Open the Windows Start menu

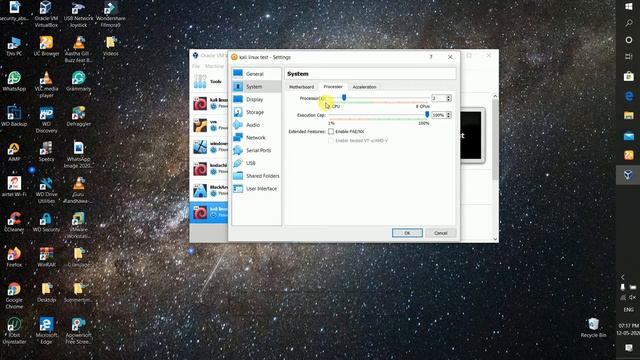click(629, 7)
